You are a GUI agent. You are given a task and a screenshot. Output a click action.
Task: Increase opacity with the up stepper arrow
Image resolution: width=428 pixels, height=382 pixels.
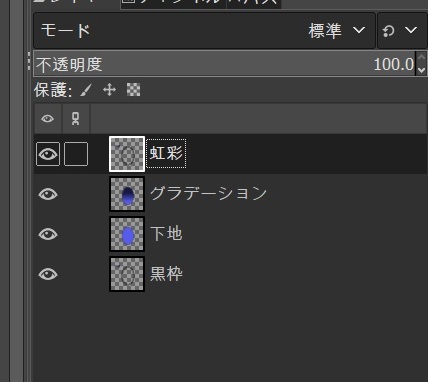(421, 57)
